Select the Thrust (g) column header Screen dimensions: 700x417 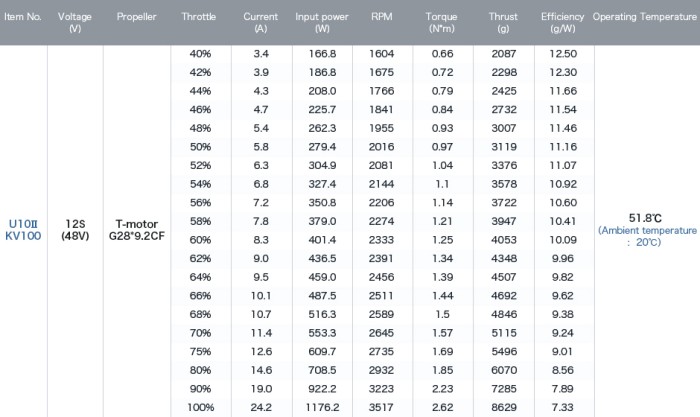tap(503, 23)
